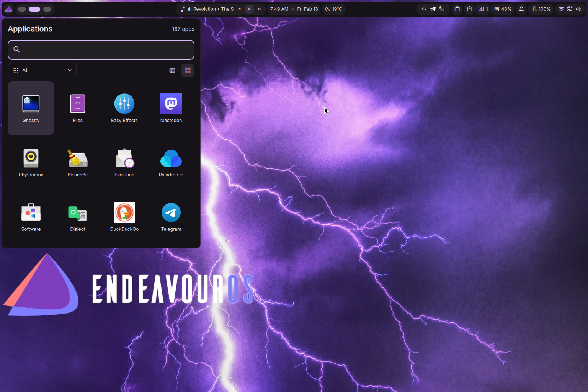588x392 pixels.
Task: Launch Mastodon from the app grid
Action: [x=171, y=108]
